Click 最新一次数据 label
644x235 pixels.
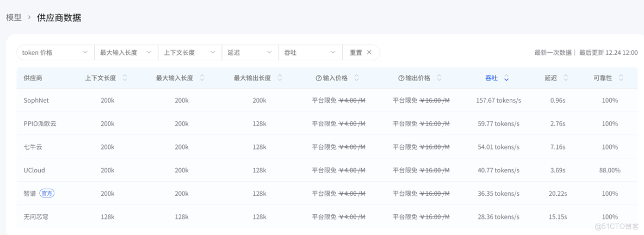pyautogui.click(x=553, y=53)
